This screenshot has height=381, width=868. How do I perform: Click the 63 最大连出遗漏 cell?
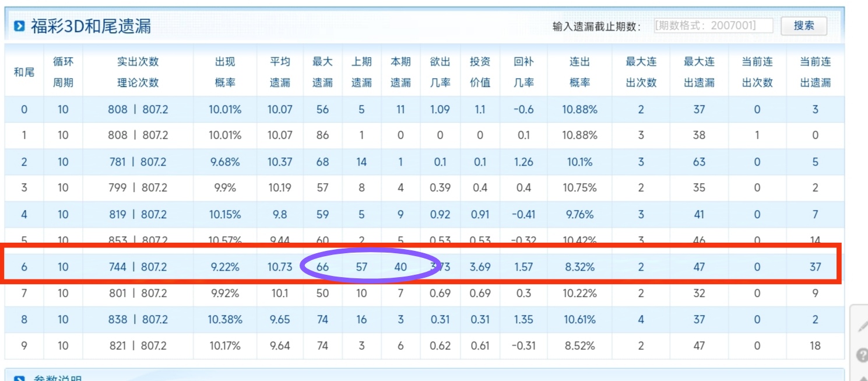[699, 162]
